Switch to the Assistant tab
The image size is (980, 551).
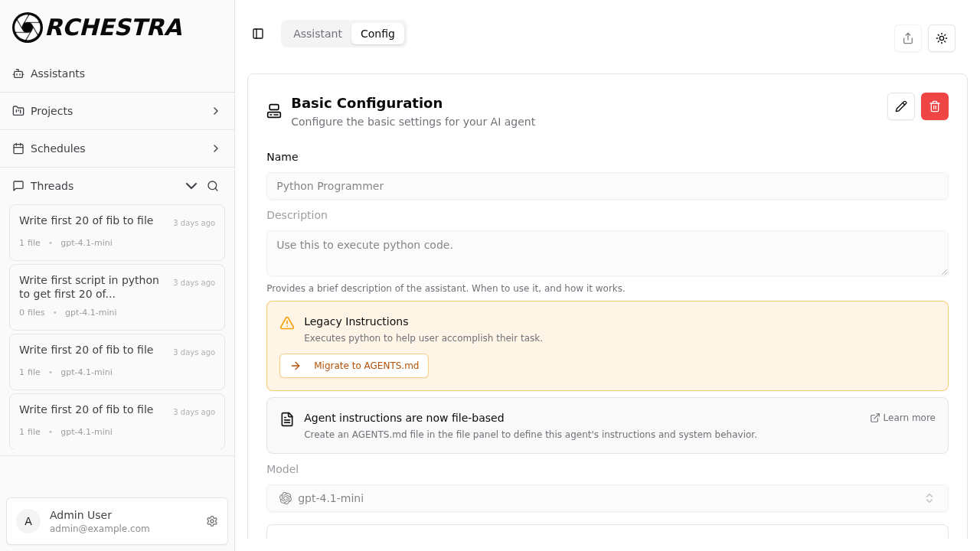pyautogui.click(x=318, y=34)
